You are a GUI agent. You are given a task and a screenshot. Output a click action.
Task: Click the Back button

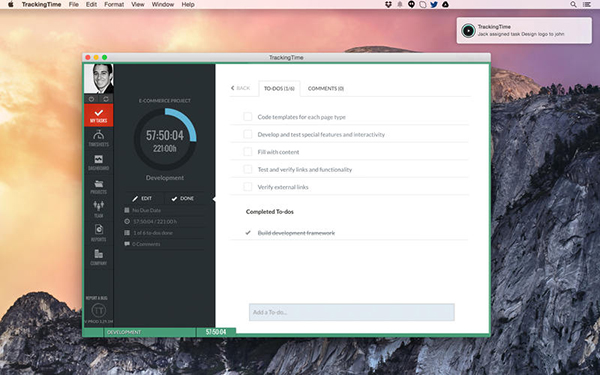click(240, 88)
